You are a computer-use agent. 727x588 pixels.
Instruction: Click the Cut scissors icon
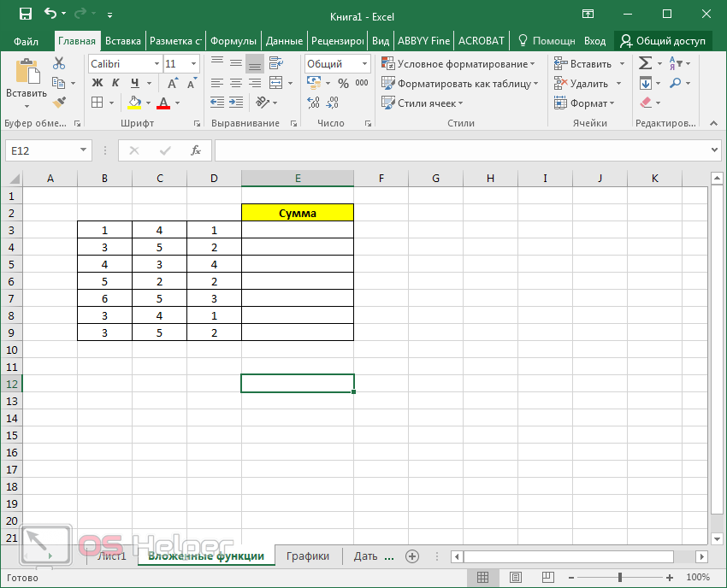pyautogui.click(x=59, y=63)
